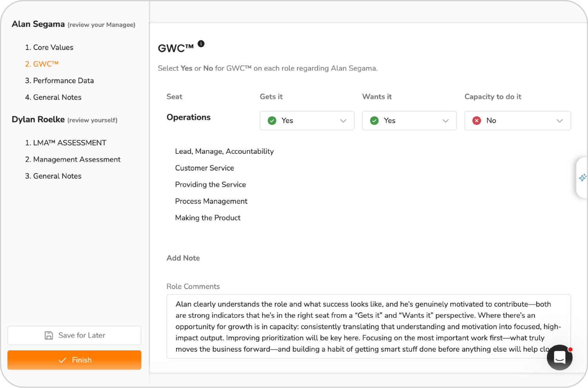Viewport: 588px width, 388px height.
Task: Open Dylan's General Notes section
Action: [x=53, y=176]
